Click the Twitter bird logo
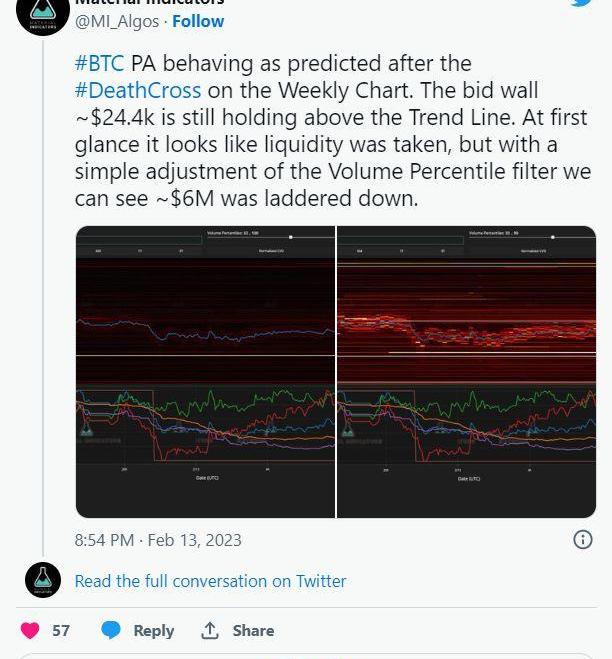This screenshot has height=659, width=612. (580, 3)
